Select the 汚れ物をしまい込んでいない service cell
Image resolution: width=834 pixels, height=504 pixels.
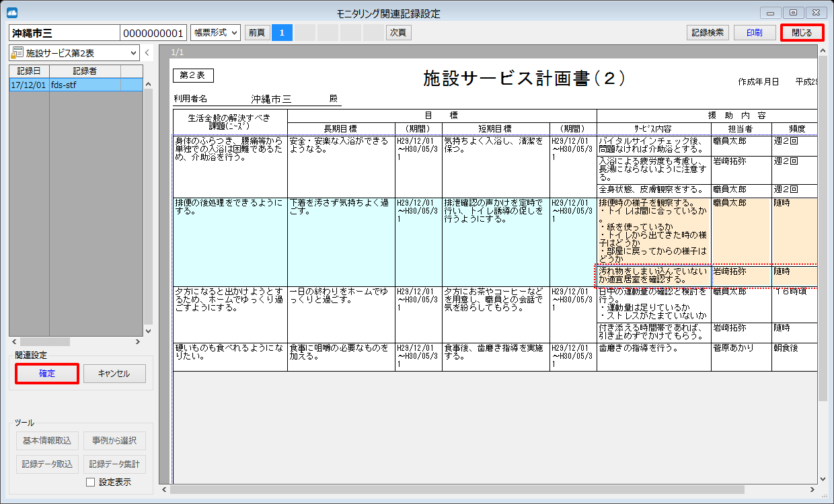[x=653, y=275]
